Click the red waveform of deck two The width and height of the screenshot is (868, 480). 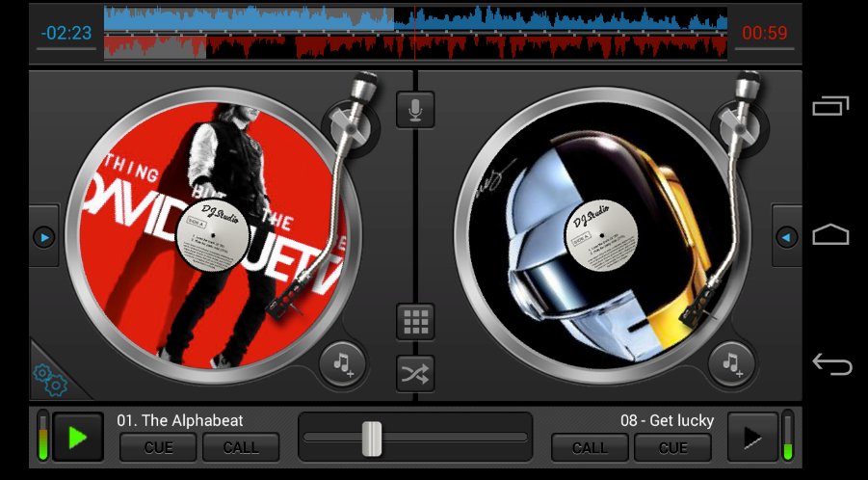click(x=415, y=46)
